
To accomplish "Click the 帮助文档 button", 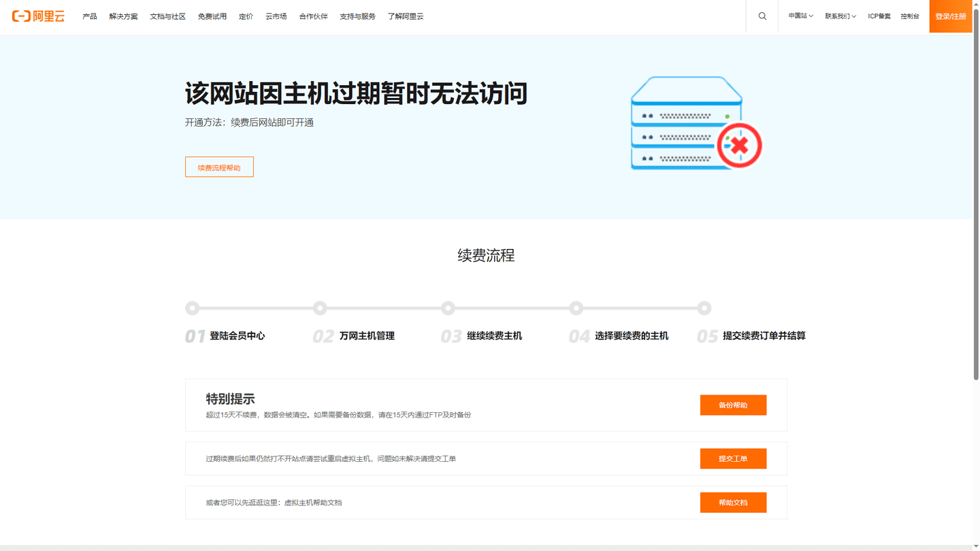I will (x=733, y=503).
